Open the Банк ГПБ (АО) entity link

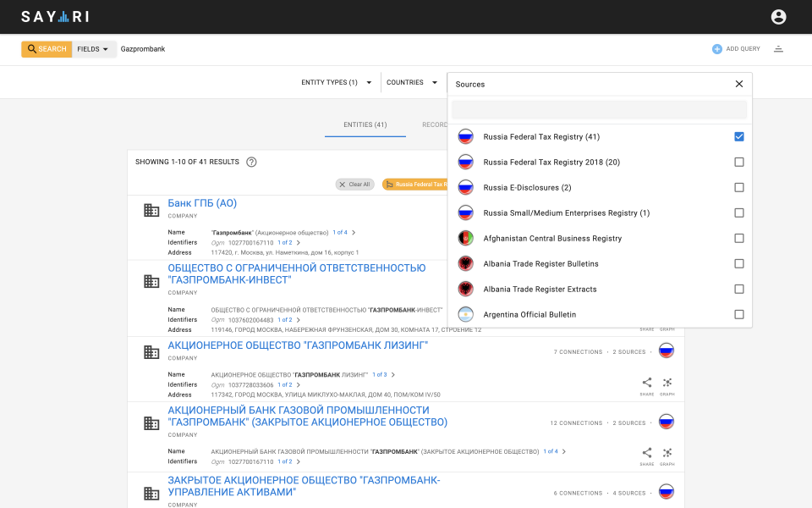point(202,203)
